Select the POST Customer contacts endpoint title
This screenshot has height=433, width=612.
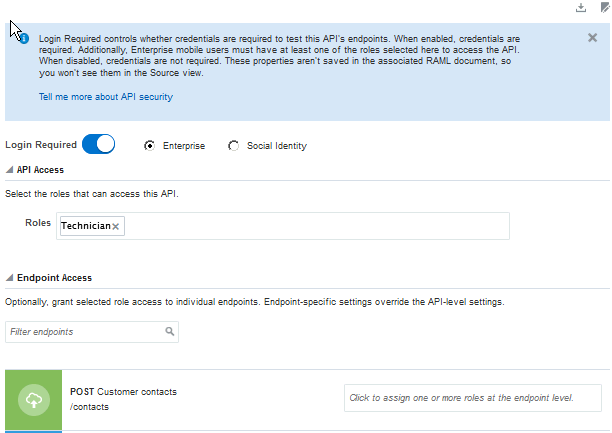coord(123,392)
